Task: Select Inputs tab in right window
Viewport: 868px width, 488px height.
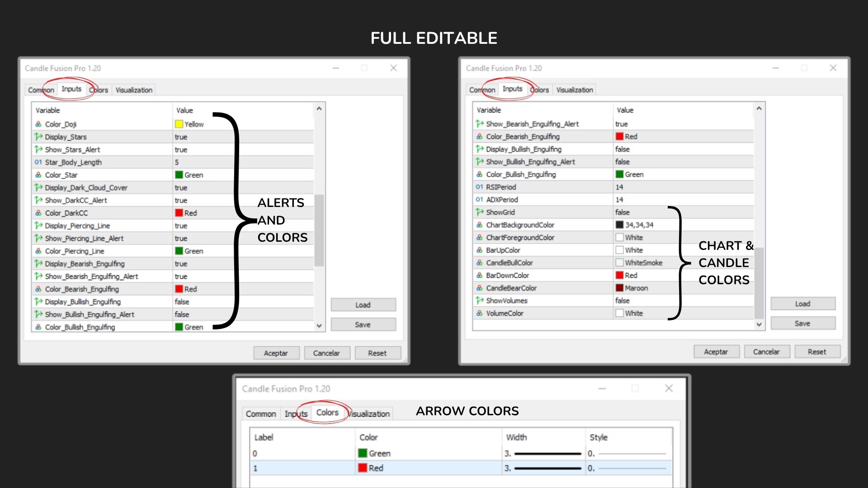Action: tap(512, 89)
